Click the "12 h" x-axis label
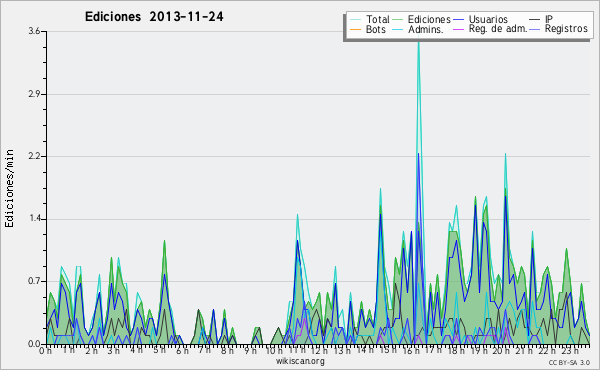600x370 pixels. point(319,351)
